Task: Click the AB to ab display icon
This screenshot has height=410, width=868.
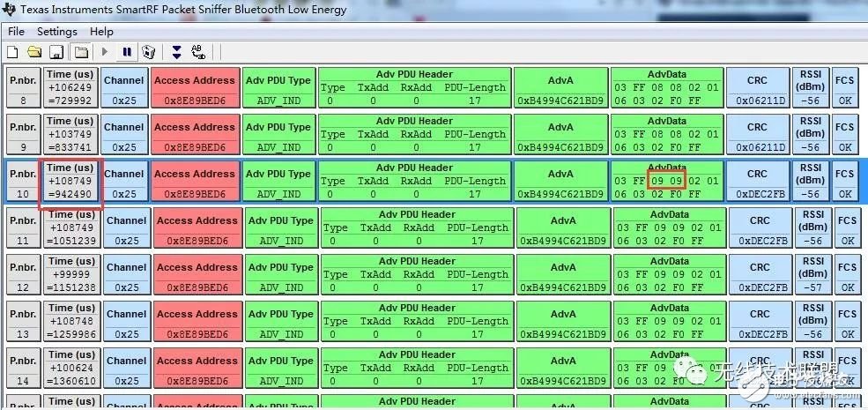Action: pos(198,53)
